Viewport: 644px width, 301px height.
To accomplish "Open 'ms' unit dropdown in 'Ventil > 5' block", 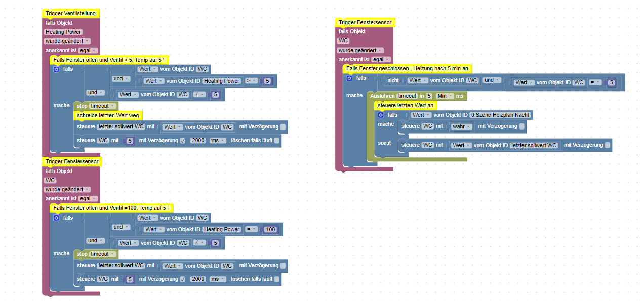I will pos(218,140).
